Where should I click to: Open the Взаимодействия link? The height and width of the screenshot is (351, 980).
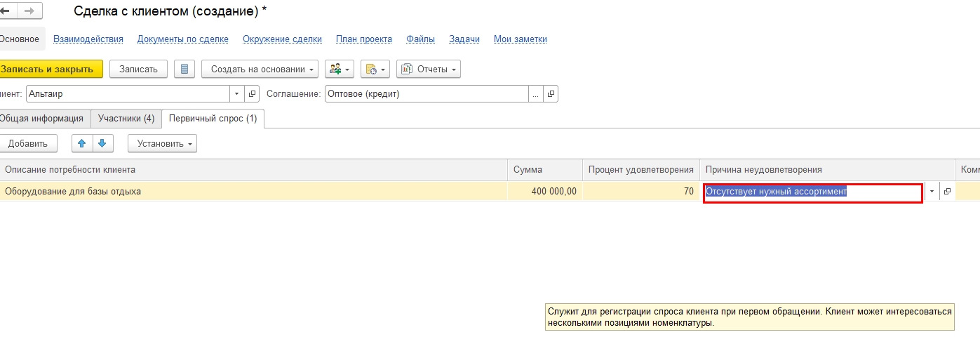(88, 39)
